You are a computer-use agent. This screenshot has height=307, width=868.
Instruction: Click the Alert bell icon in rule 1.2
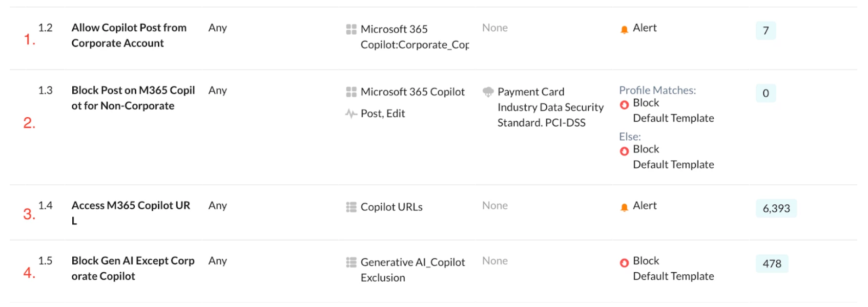click(624, 29)
